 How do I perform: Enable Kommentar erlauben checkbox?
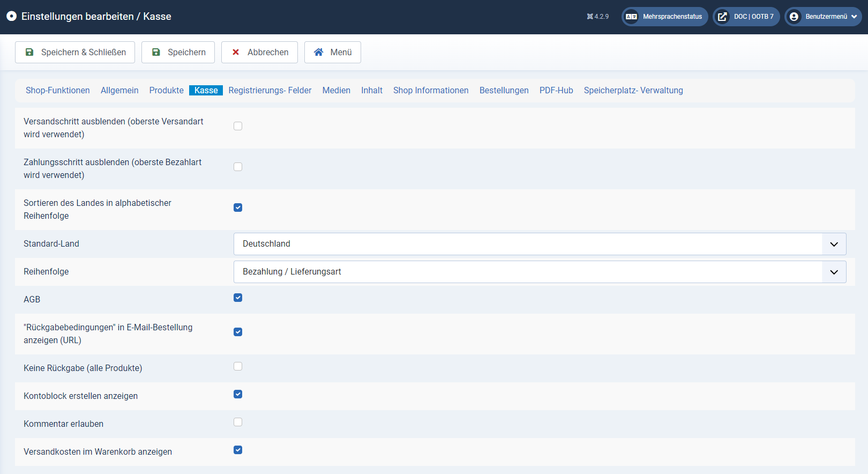(238, 422)
